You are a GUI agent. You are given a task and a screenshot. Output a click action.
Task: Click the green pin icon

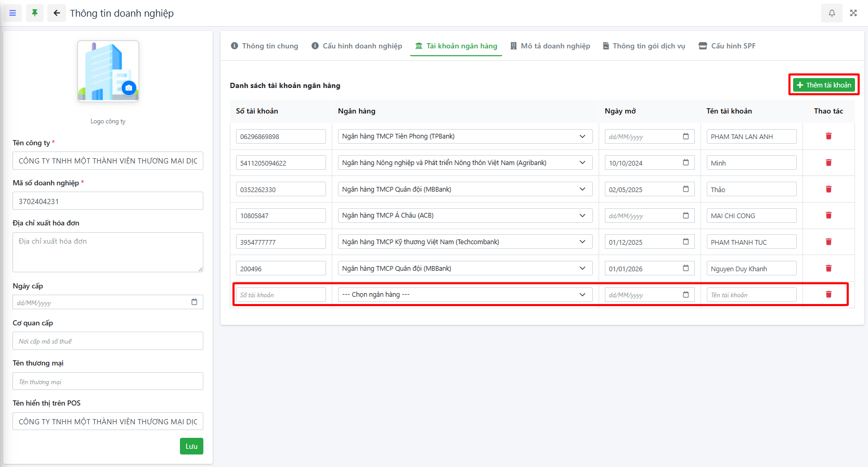35,13
